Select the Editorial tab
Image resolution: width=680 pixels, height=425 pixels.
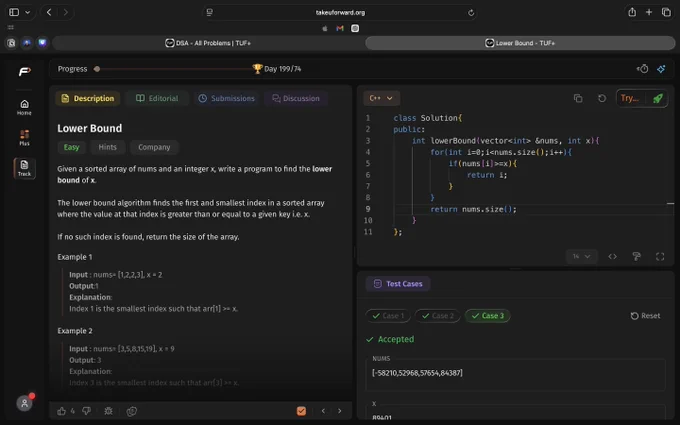pos(157,98)
